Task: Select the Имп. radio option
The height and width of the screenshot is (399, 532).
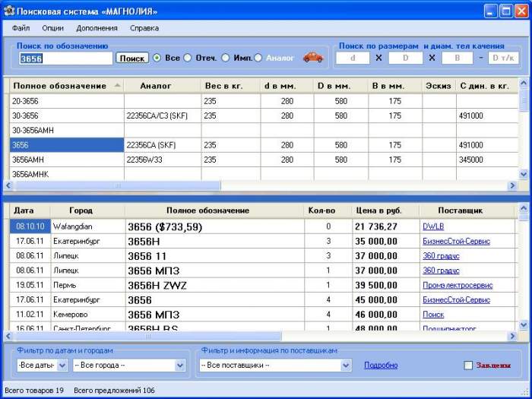Action: click(226, 58)
